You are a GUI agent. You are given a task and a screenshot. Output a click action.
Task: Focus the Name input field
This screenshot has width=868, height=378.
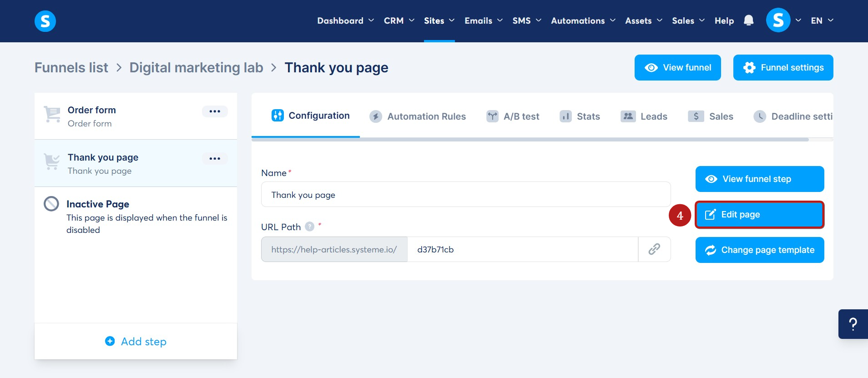[x=466, y=195]
